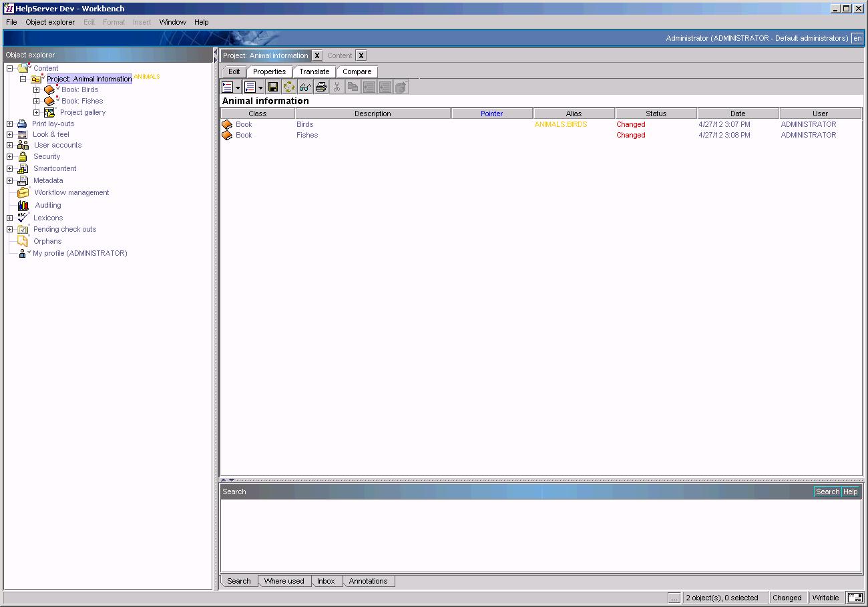The image size is (868, 607).
Task: Open Help from the search panel header
Action: (849, 491)
